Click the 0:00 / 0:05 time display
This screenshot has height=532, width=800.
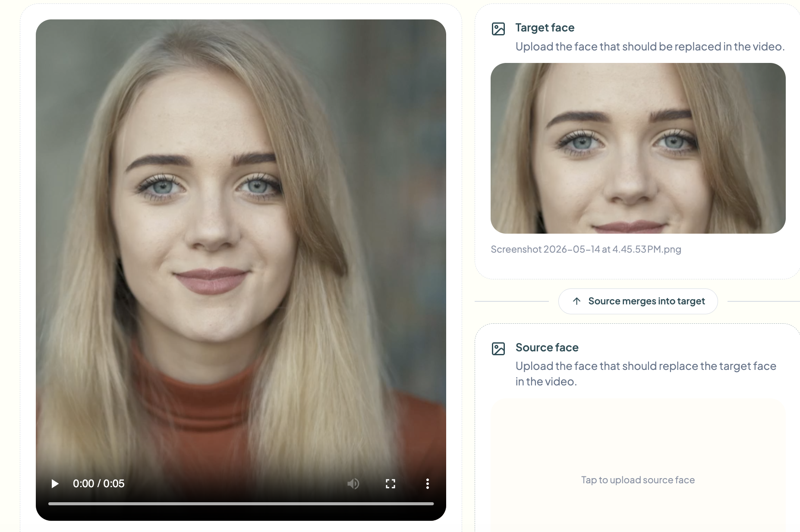pos(98,484)
